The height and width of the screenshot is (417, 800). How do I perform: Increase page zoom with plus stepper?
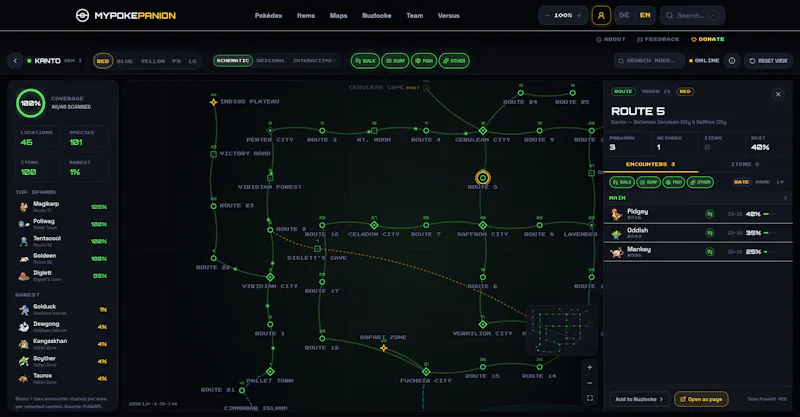tap(579, 16)
